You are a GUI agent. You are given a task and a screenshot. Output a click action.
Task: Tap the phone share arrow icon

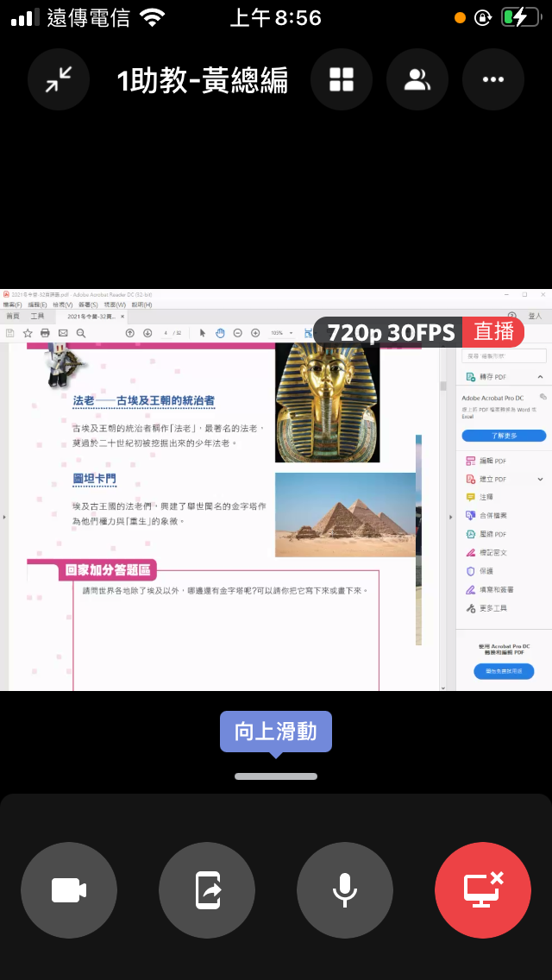(207, 890)
